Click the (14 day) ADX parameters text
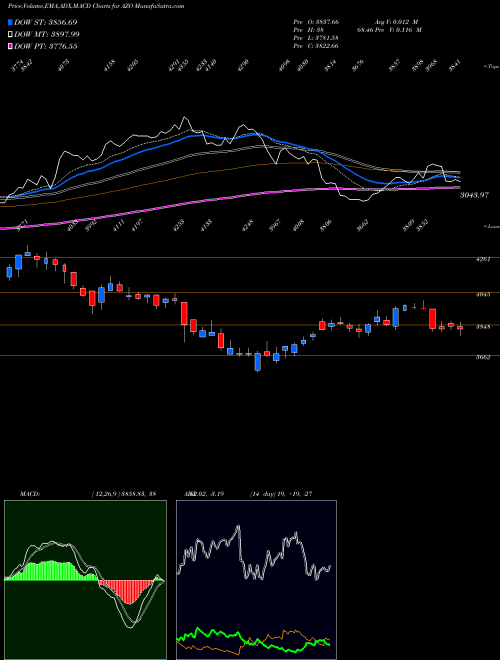500x660 pixels. pos(261,494)
